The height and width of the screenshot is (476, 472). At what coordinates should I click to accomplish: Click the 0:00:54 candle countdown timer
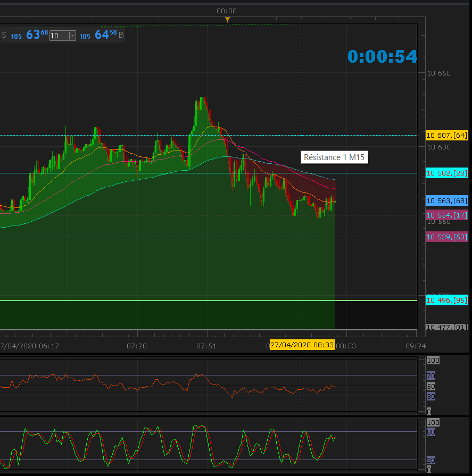382,56
